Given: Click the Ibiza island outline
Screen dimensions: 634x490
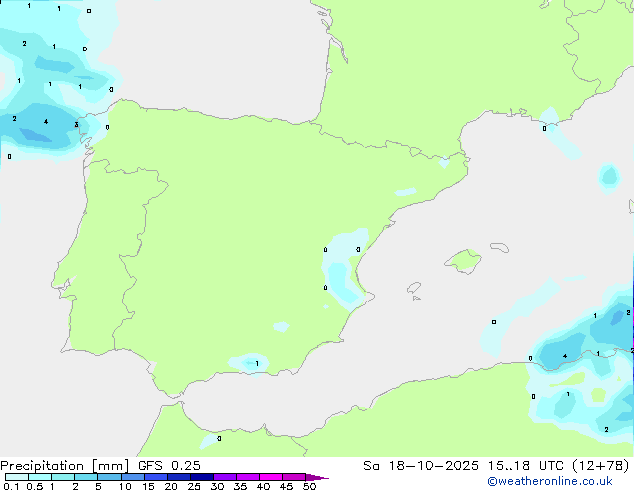Looking at the screenshot, I should (x=414, y=288).
